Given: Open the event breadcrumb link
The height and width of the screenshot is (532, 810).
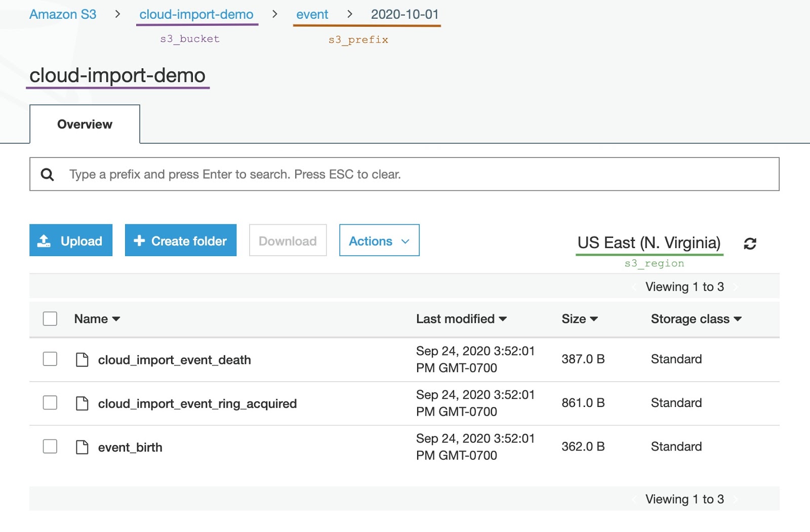Looking at the screenshot, I should point(312,14).
